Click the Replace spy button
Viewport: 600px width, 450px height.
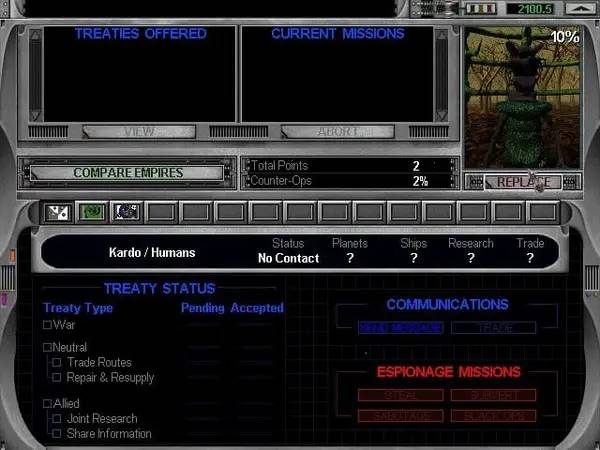522,182
